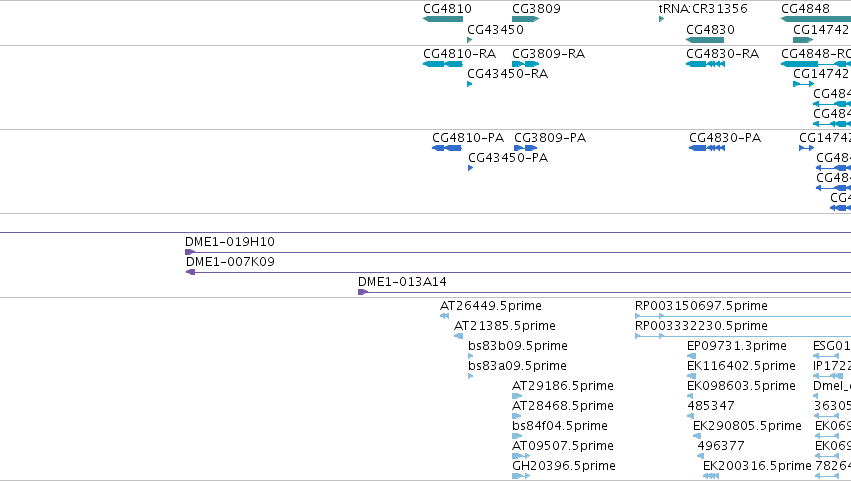Click the bs83b09.5prime EST label

click(518, 346)
